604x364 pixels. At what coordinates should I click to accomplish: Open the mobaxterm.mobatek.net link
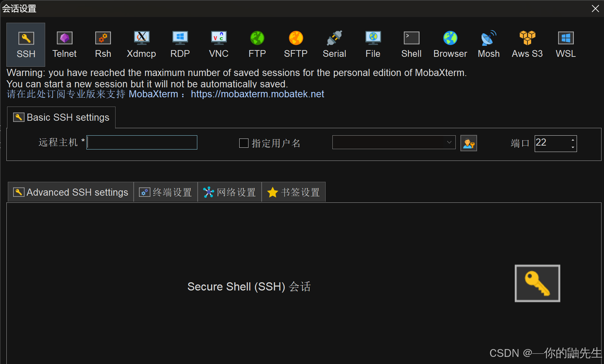257,94
